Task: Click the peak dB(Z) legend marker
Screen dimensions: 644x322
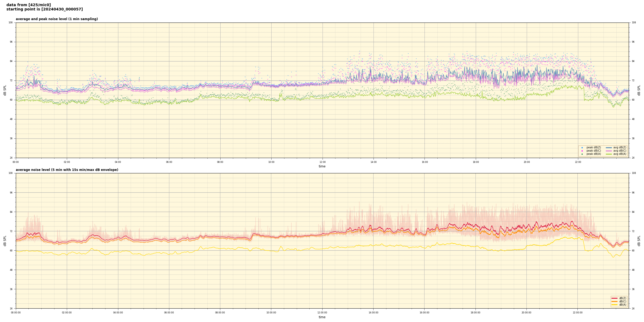Action: [x=582, y=148]
